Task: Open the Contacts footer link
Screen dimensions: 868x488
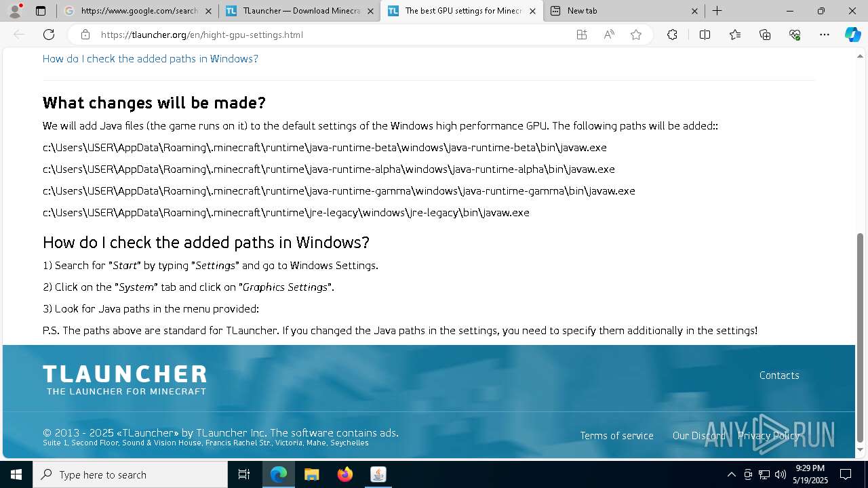Action: tap(779, 375)
